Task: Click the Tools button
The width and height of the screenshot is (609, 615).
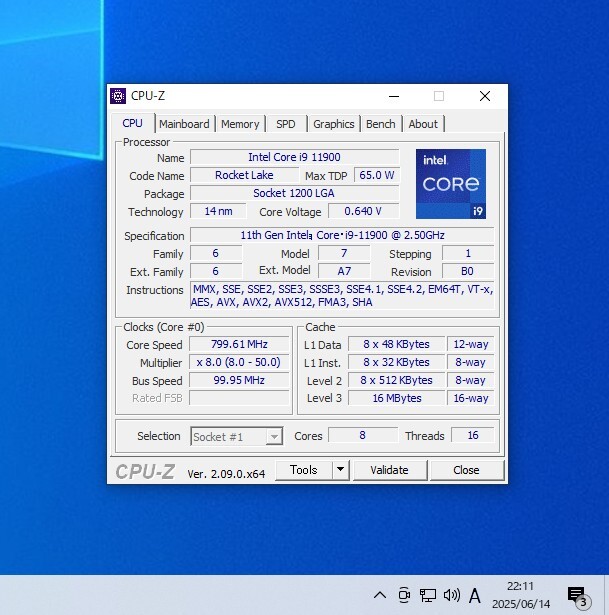Action: 304,470
